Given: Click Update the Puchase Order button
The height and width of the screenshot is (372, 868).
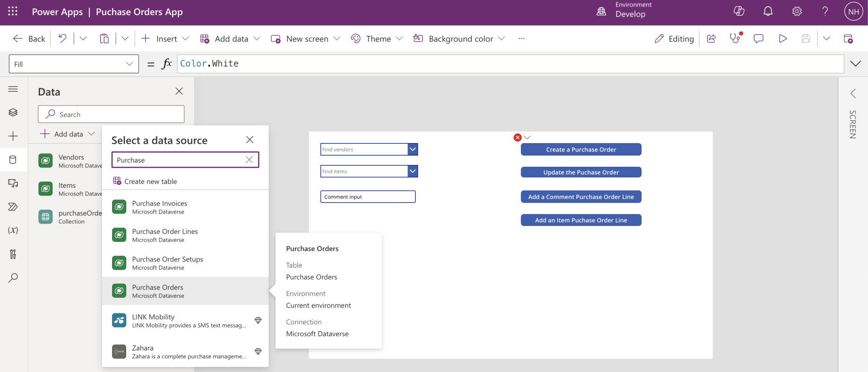Looking at the screenshot, I should pyautogui.click(x=581, y=172).
